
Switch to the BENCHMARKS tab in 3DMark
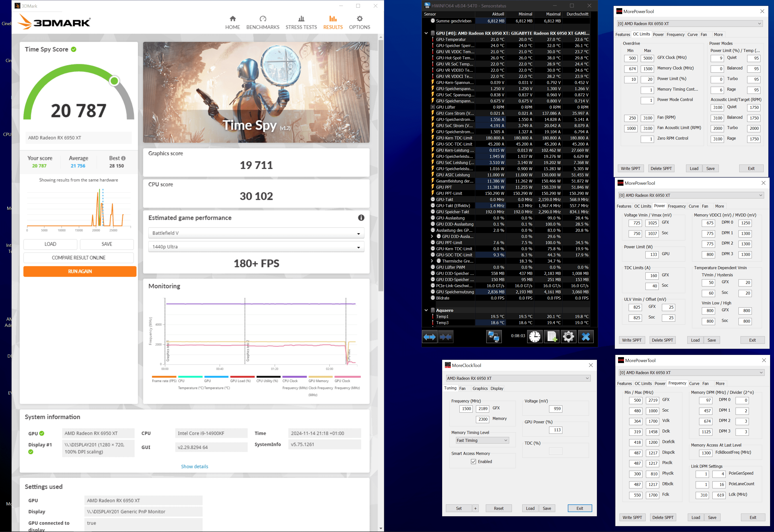263,22
